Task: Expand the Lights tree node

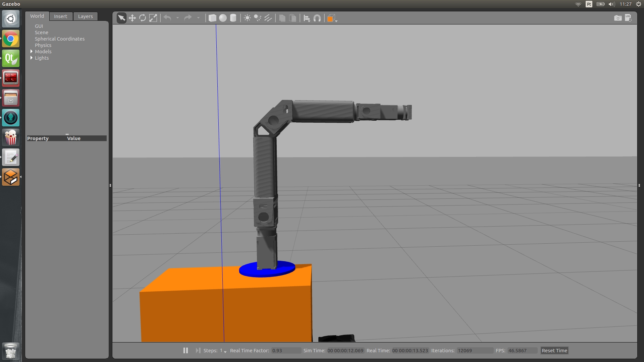Action: [x=32, y=58]
